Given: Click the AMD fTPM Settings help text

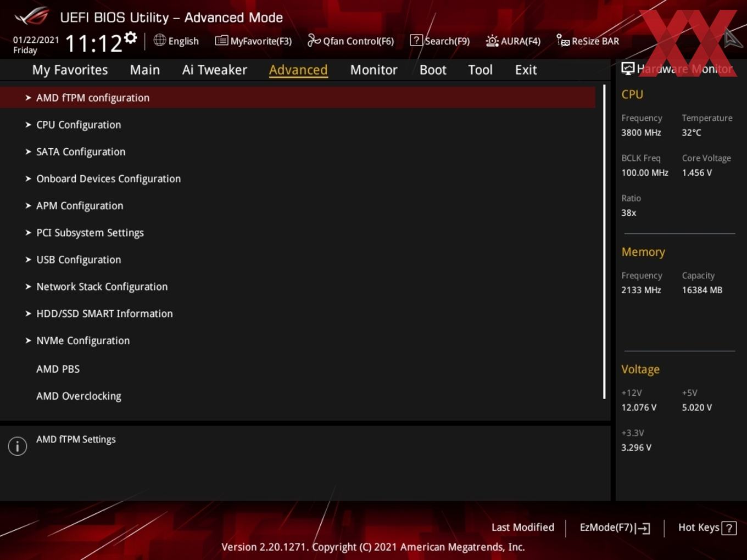Looking at the screenshot, I should [76, 439].
